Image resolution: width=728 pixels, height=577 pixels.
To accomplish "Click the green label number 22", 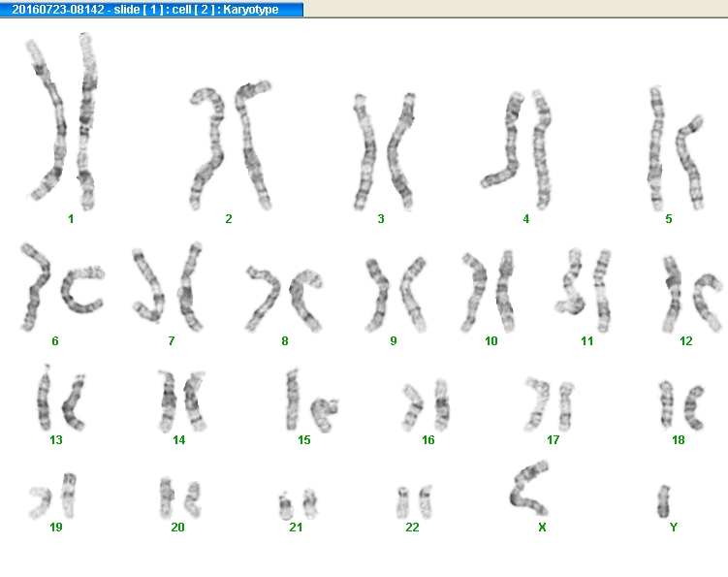I will coord(412,527).
